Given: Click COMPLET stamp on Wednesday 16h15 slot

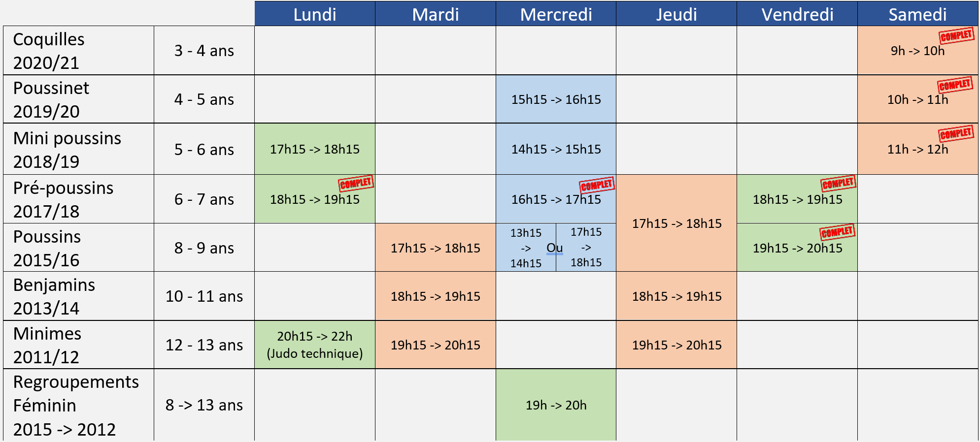Looking at the screenshot, I should tap(597, 185).
